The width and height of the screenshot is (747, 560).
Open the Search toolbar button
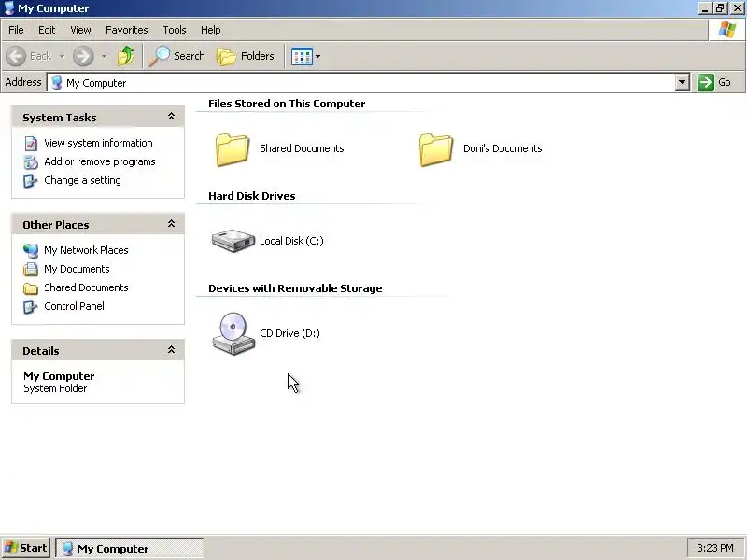click(x=176, y=56)
